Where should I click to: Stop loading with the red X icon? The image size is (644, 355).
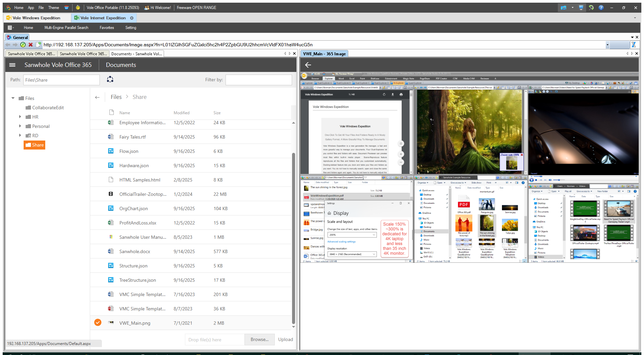click(31, 45)
